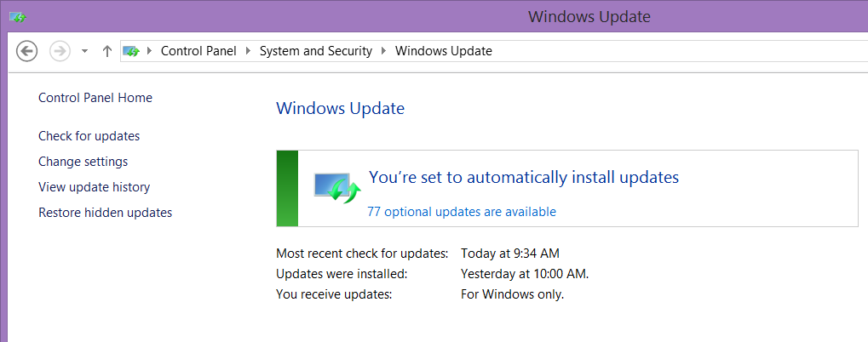868x342 pixels.
Task: Click the Back navigation arrow button
Action: (26, 51)
